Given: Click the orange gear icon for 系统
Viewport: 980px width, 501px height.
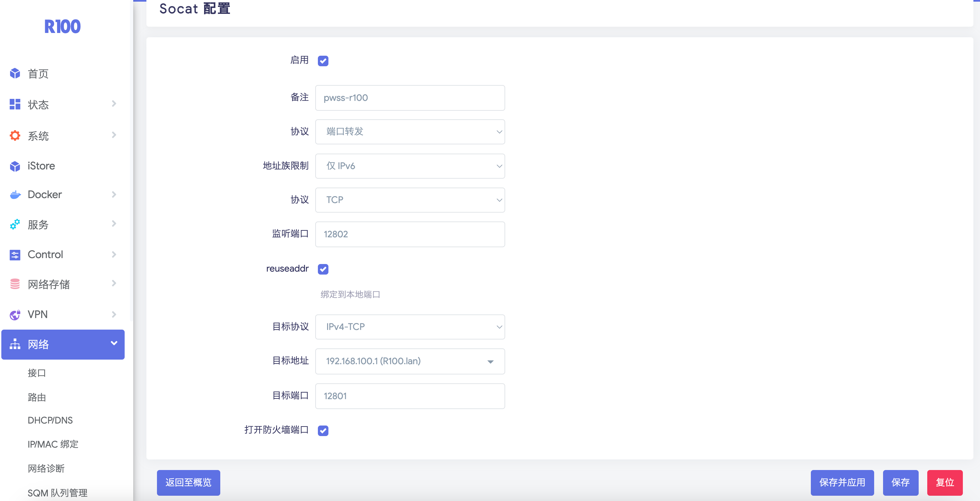Looking at the screenshot, I should [15, 135].
